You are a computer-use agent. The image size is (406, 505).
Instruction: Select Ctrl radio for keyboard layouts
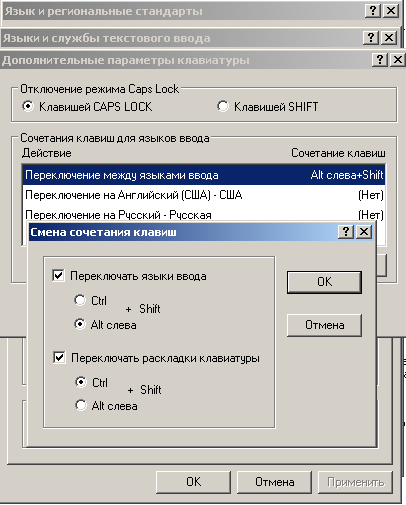[x=81, y=382]
